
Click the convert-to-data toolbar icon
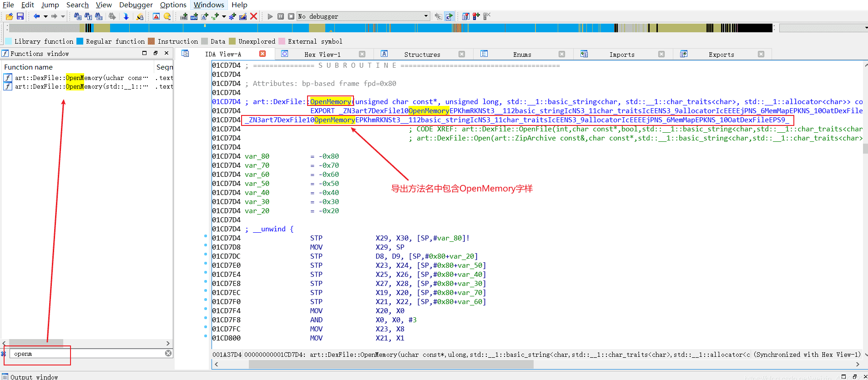click(194, 16)
